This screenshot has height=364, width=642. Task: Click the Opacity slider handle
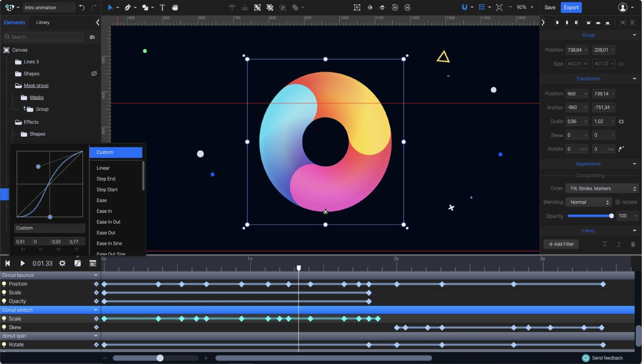tap(611, 216)
